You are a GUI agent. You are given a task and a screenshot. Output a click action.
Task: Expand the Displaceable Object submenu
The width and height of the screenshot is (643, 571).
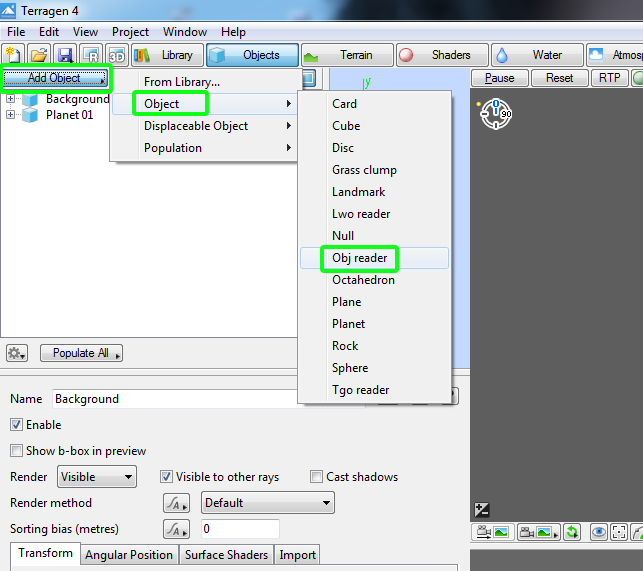pyautogui.click(x=204, y=126)
